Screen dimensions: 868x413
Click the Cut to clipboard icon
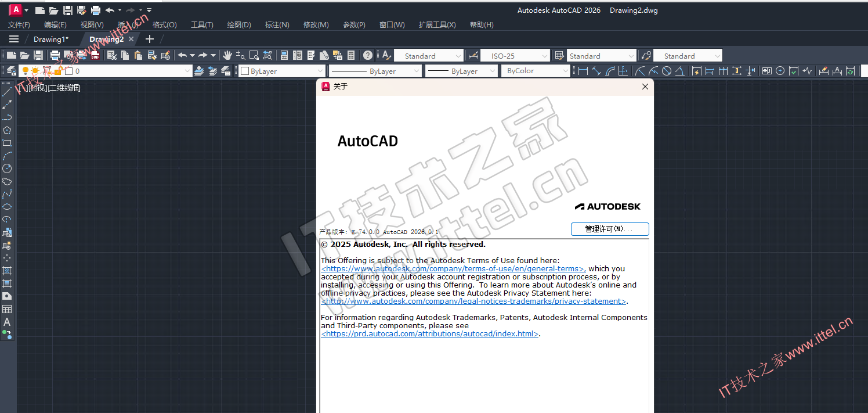coord(112,55)
